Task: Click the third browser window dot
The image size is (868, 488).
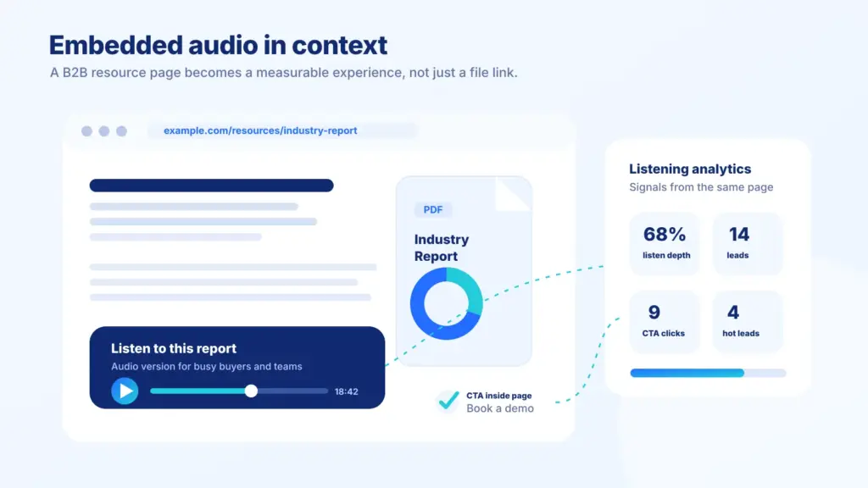Action: (x=121, y=131)
